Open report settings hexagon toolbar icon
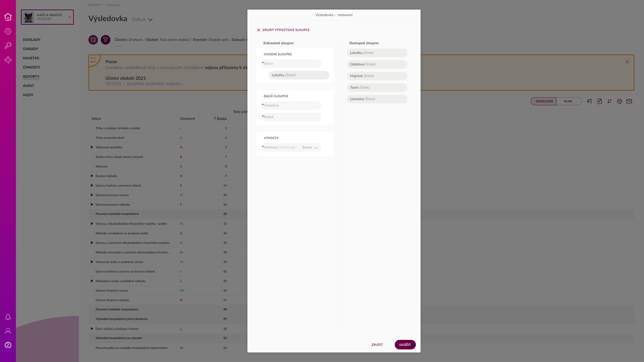The image size is (644, 362). [x=620, y=101]
